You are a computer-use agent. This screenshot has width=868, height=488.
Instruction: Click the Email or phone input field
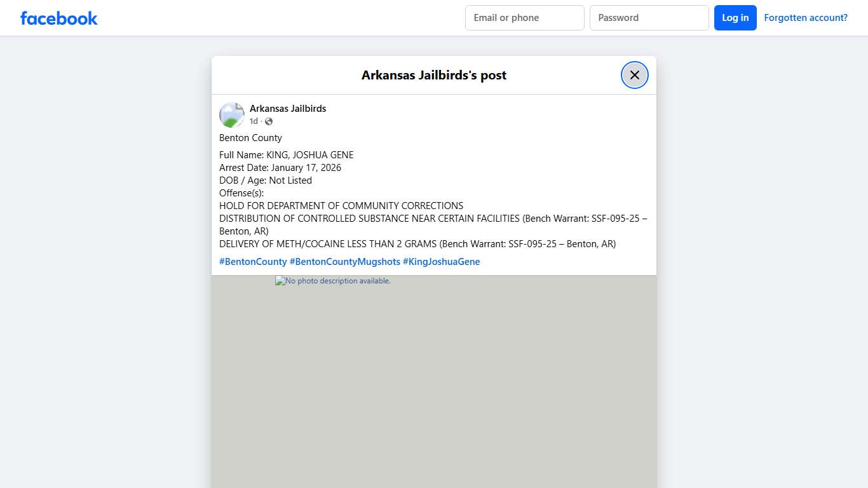click(x=524, y=17)
